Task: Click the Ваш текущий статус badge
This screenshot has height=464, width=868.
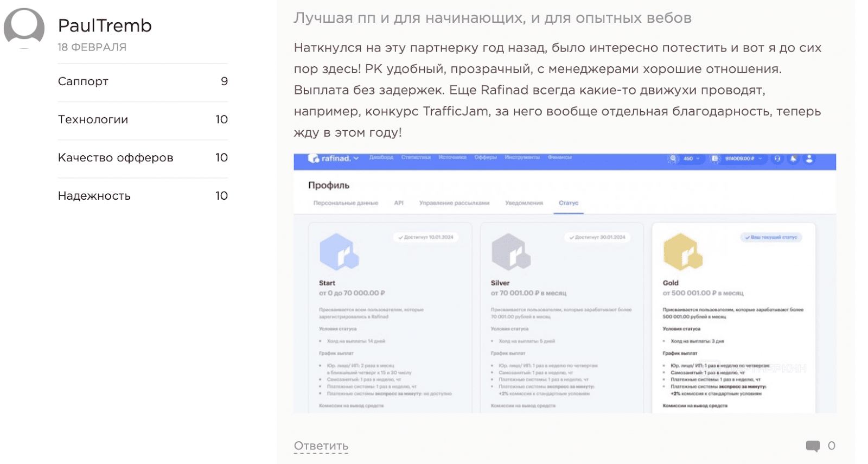Action: pyautogui.click(x=771, y=237)
